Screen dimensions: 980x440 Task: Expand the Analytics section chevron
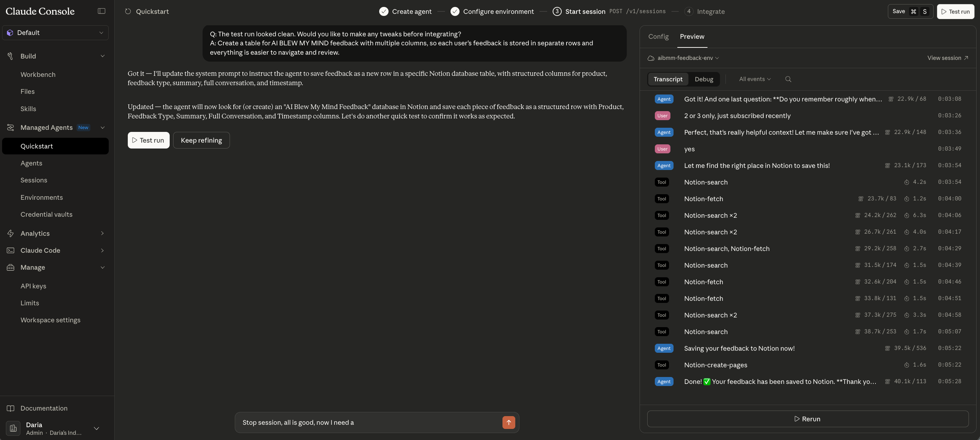point(103,233)
